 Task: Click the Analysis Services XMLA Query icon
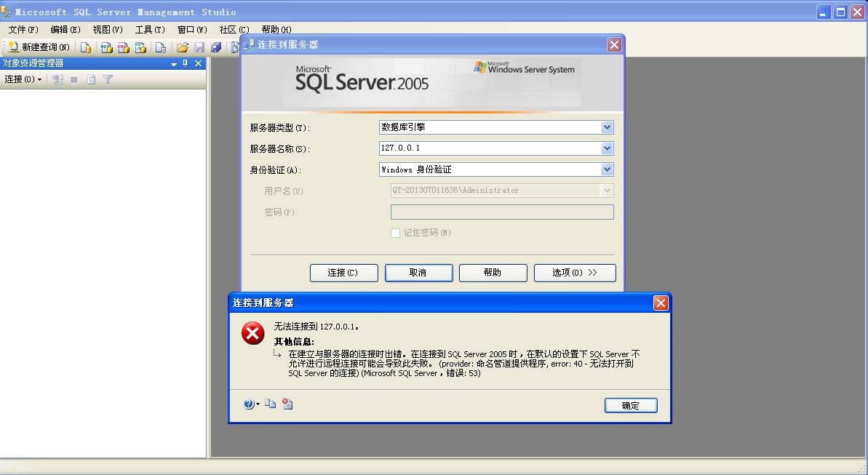click(140, 47)
